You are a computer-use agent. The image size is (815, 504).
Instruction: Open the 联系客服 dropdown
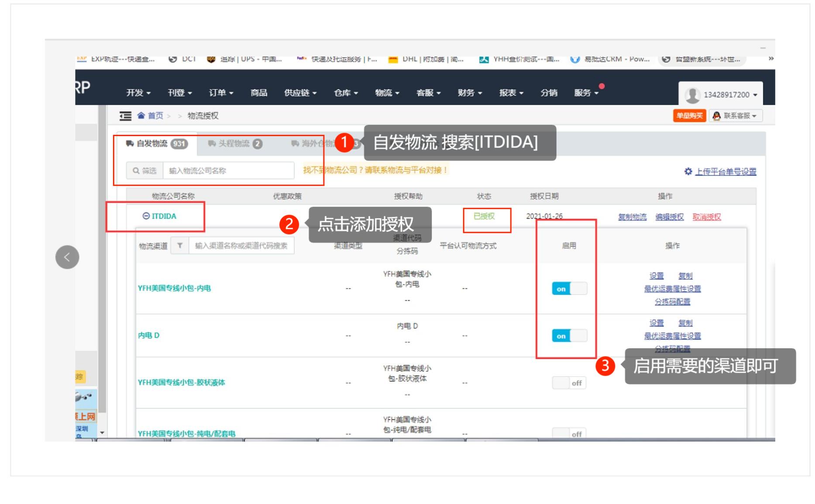pyautogui.click(x=736, y=116)
